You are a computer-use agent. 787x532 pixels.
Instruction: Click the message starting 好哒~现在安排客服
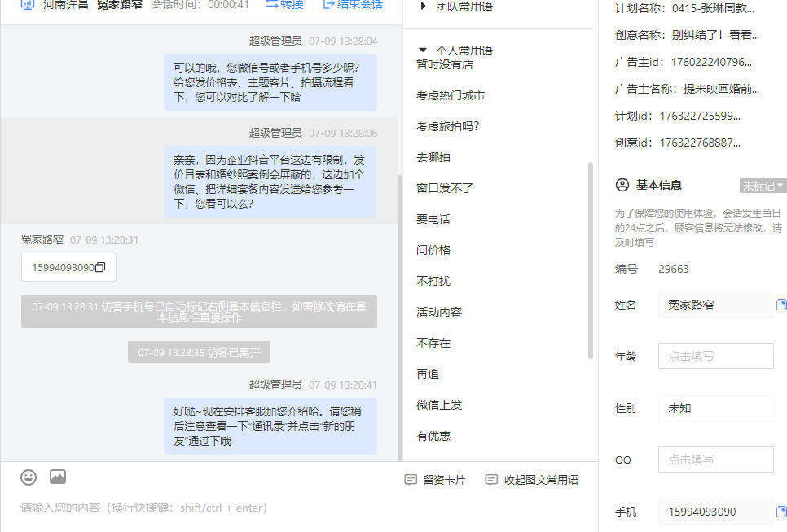point(270,426)
